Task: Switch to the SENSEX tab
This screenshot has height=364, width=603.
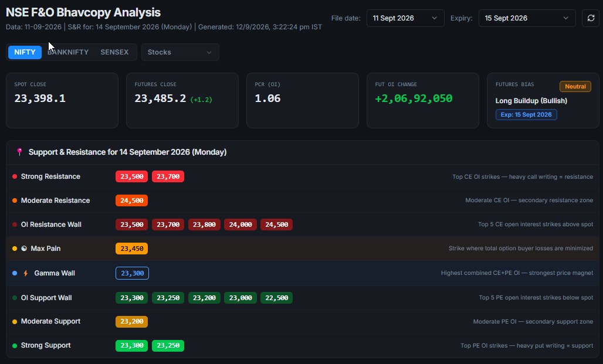Action: [x=114, y=52]
